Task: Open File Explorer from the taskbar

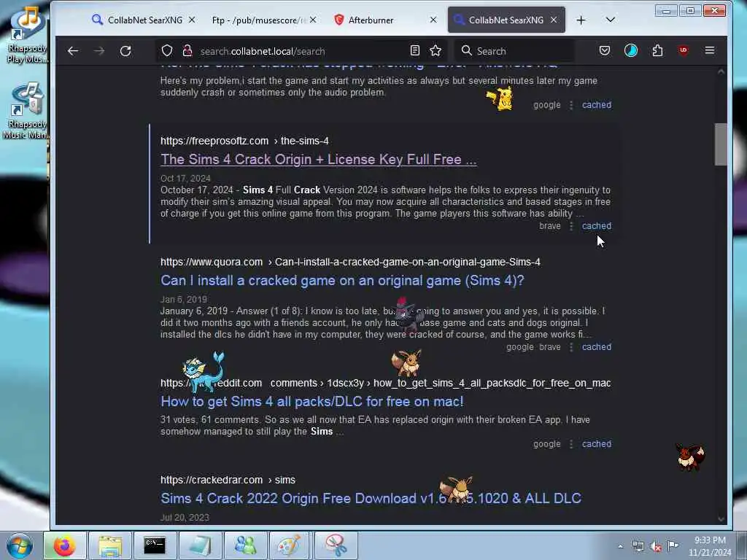Action: pyautogui.click(x=109, y=545)
